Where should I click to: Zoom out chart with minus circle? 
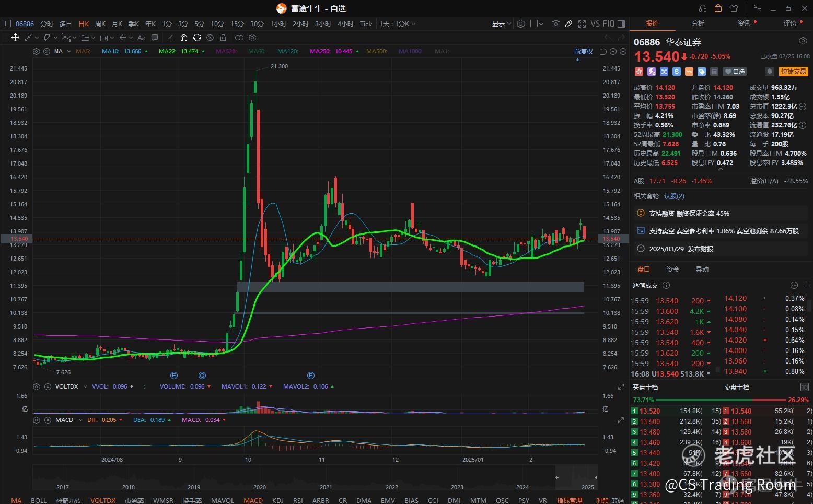point(613,51)
